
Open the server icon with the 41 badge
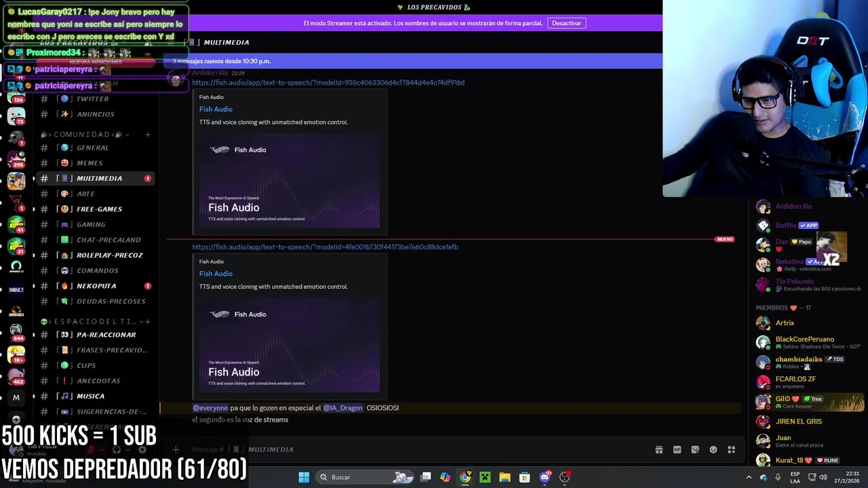16,224
